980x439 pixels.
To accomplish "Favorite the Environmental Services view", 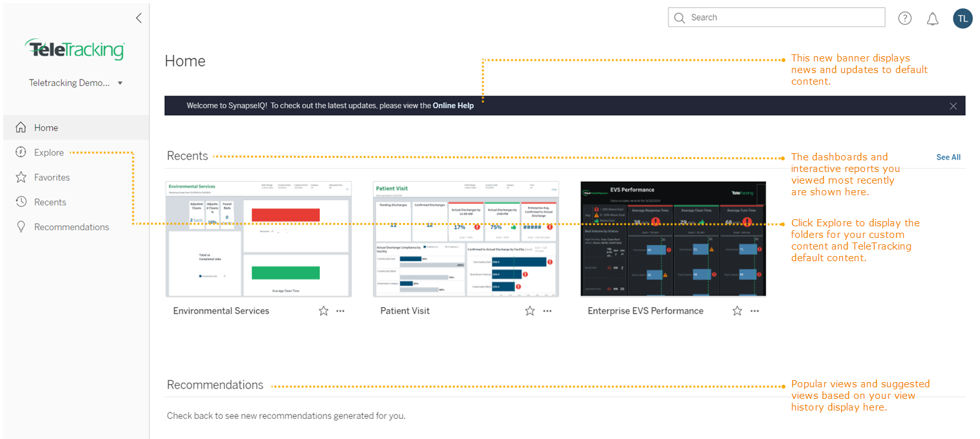I will pos(323,311).
